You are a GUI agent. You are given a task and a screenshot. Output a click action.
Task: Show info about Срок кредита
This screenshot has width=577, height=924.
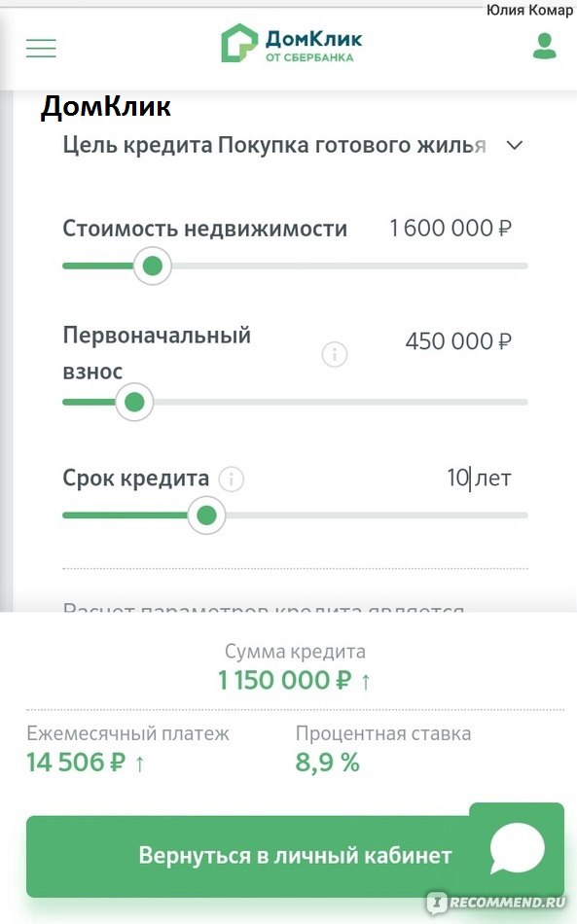[x=231, y=479]
